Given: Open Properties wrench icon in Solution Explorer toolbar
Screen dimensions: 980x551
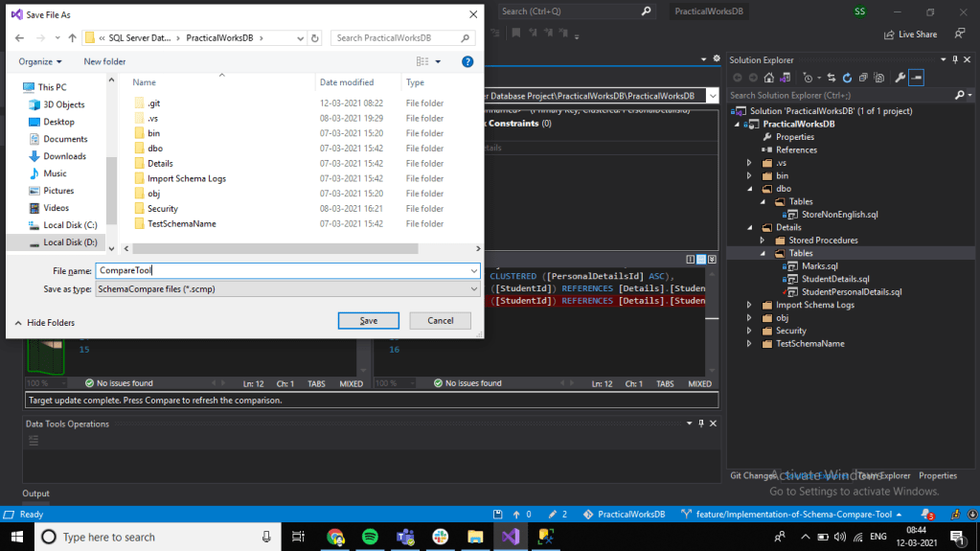Looking at the screenshot, I should pos(900,78).
